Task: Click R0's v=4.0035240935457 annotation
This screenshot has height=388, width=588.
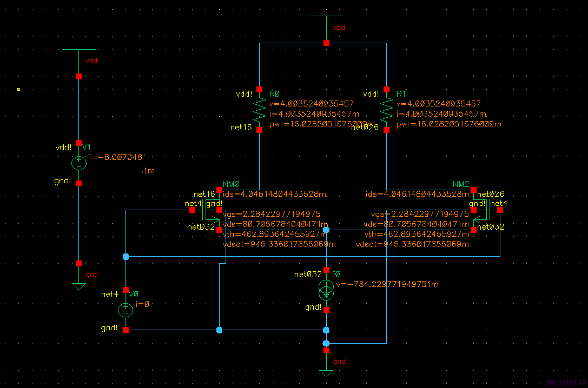Action: [x=312, y=104]
